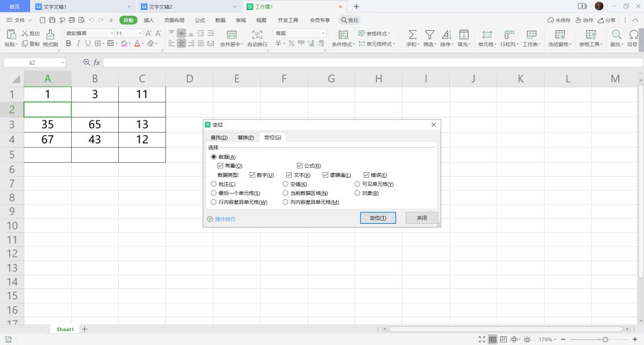Toggle Underline formatting (U)

pyautogui.click(x=87, y=43)
